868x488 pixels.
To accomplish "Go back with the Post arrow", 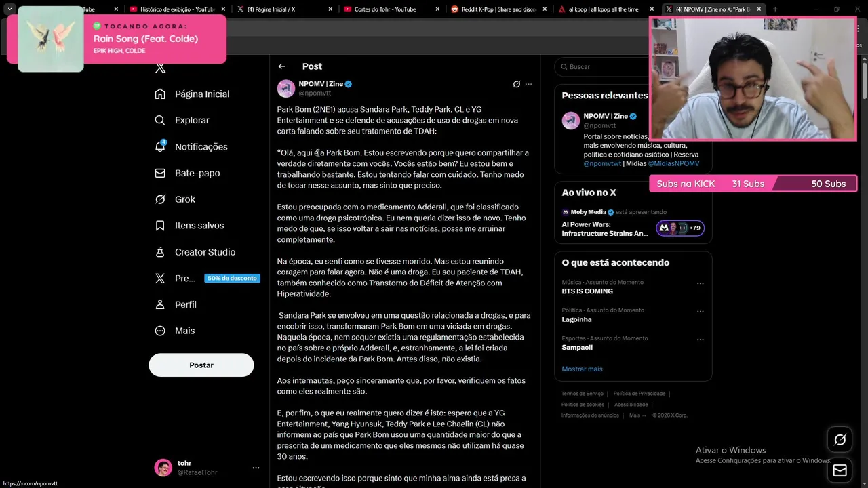I will [282, 66].
